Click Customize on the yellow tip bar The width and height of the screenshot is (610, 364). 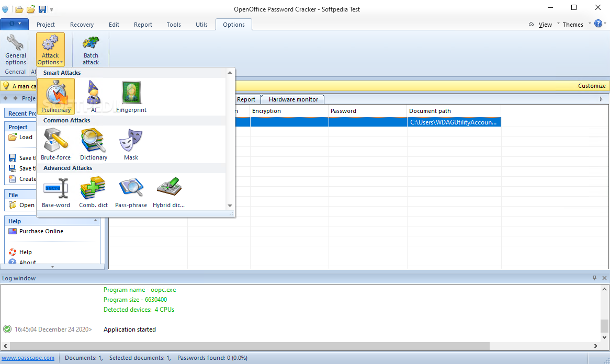[591, 86]
